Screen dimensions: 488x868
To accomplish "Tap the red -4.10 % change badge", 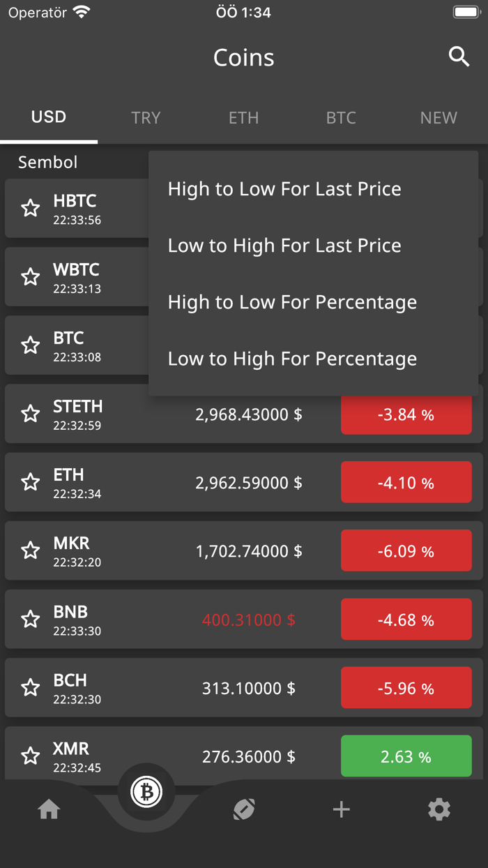I will (x=406, y=482).
